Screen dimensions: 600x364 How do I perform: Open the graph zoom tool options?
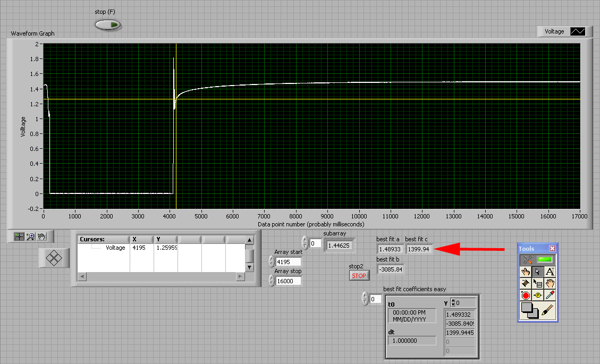tap(30, 236)
